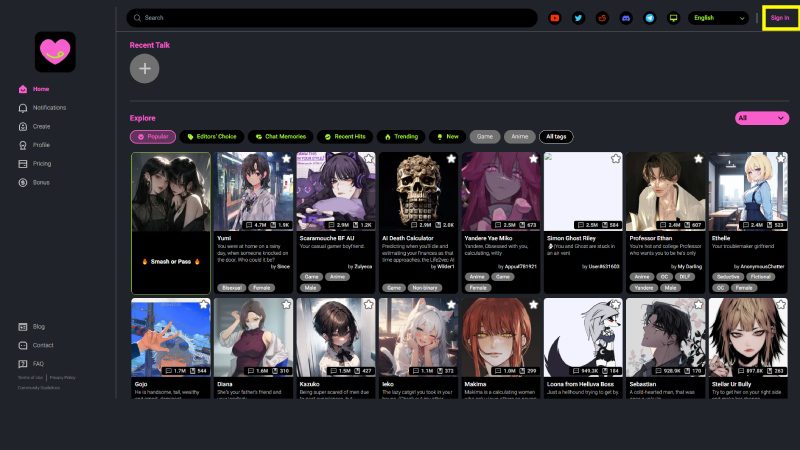
Task: Click the pink heart app logo
Action: [55, 52]
